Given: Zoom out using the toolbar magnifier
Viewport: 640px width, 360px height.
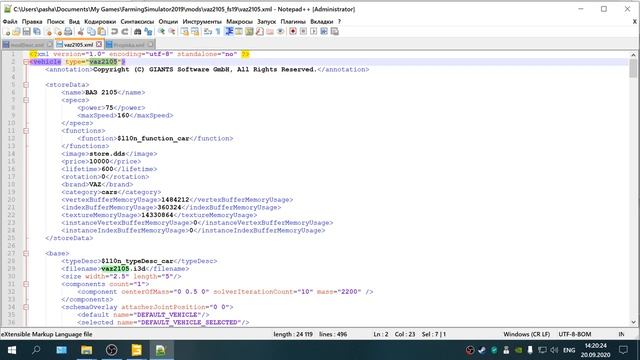Looking at the screenshot, I should 172,31.
